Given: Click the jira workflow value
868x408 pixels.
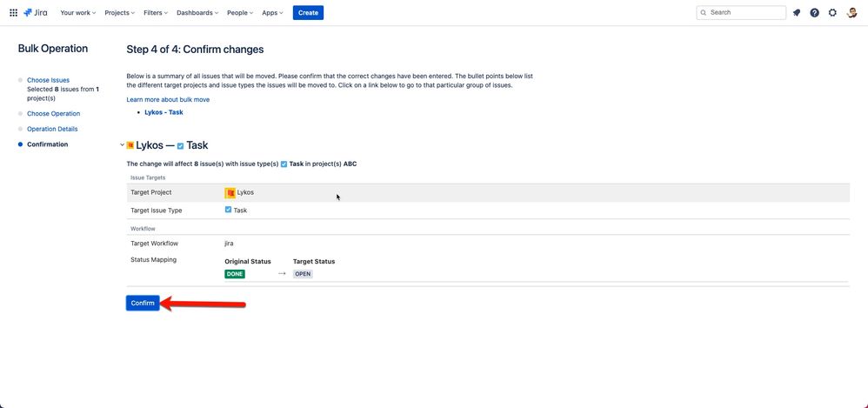Looking at the screenshot, I should 230,243.
